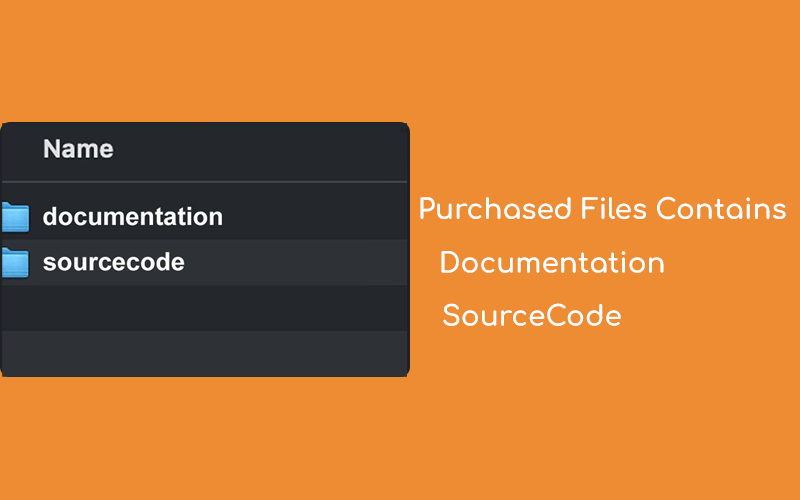Click the word 'Contains' in the heading
800x500 pixels.
721,210
